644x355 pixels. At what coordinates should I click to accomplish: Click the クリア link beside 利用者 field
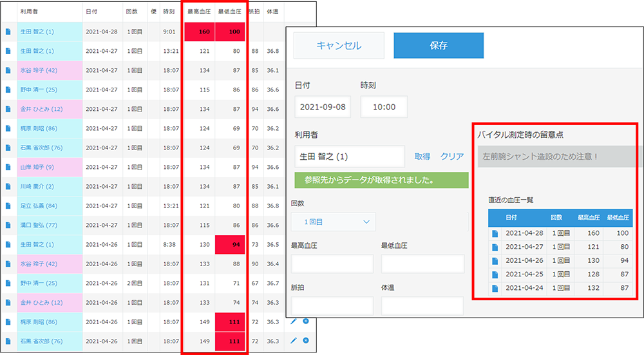click(452, 157)
